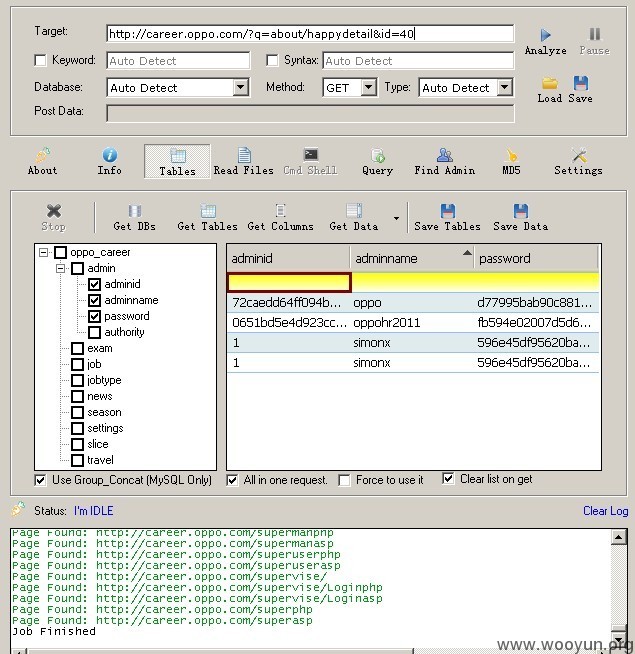Open the Cmd Shell tool
The image size is (635, 654).
coord(310,161)
